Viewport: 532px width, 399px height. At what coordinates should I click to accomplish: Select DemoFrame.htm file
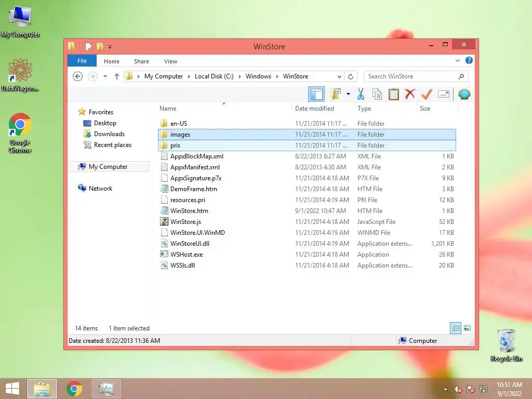(x=307, y=189)
